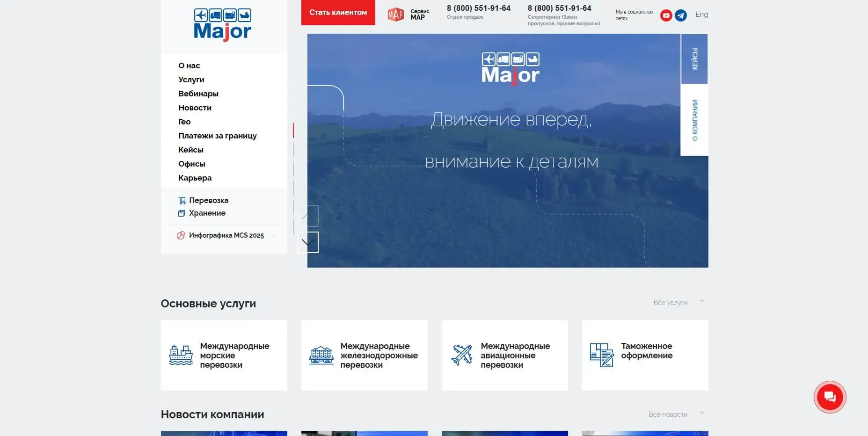This screenshot has width=868, height=436.
Task: Click the MAP service logo icon
Action: [395, 15]
